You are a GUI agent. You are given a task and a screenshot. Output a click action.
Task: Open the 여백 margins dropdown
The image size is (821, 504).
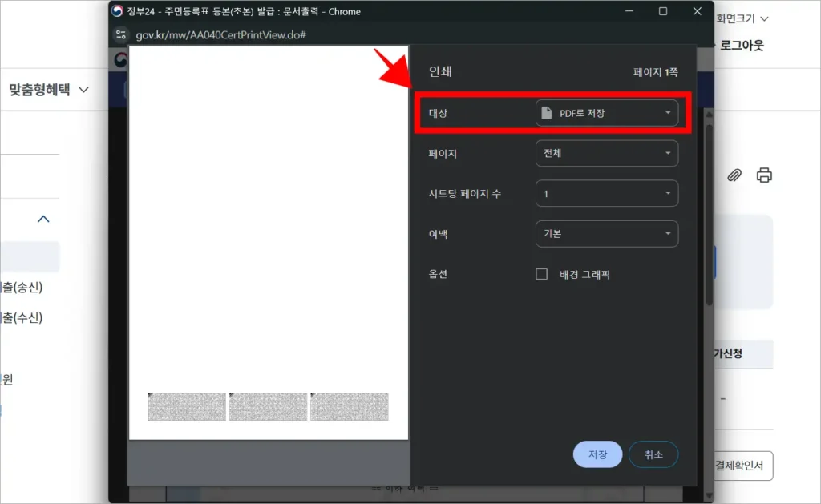607,233
